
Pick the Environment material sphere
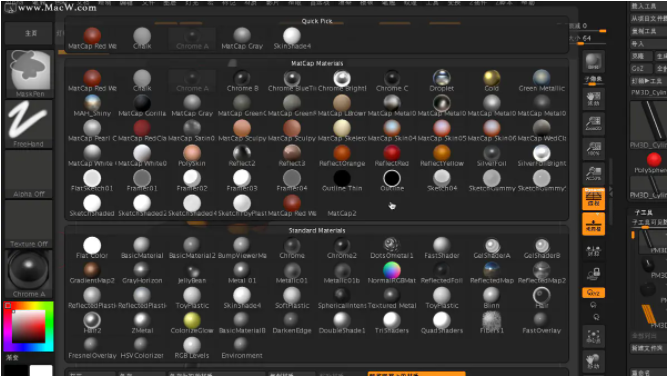click(242, 348)
